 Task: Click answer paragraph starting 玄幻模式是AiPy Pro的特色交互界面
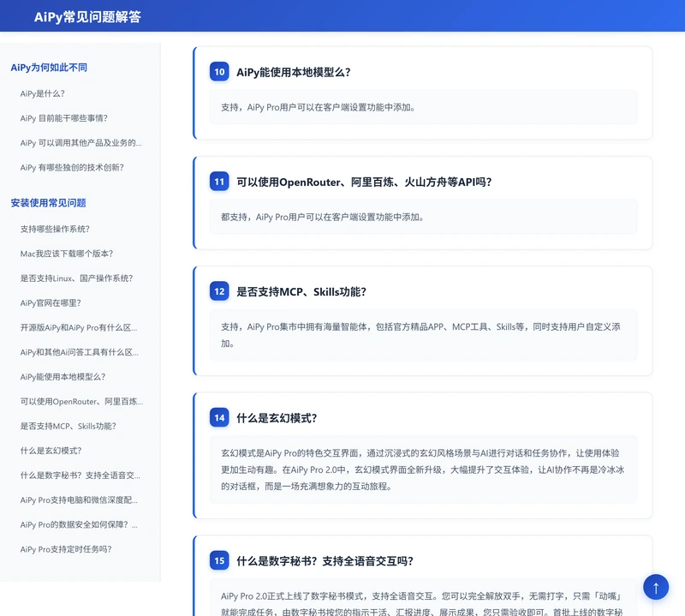click(422, 469)
